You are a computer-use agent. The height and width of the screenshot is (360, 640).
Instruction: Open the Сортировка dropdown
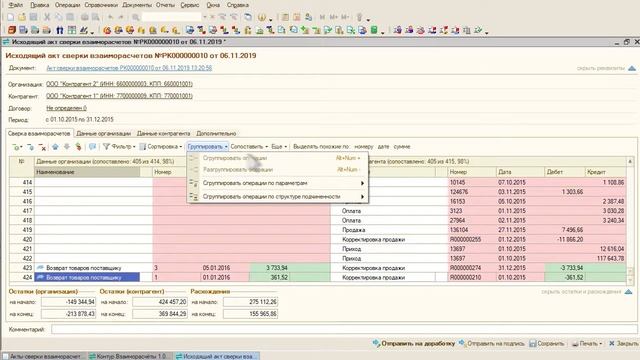click(160, 147)
